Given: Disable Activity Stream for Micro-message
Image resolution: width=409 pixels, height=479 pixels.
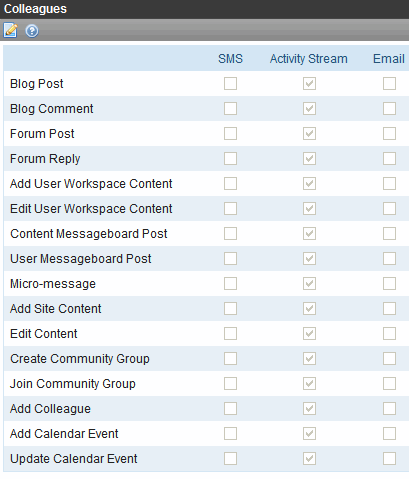Looking at the screenshot, I should [309, 283].
